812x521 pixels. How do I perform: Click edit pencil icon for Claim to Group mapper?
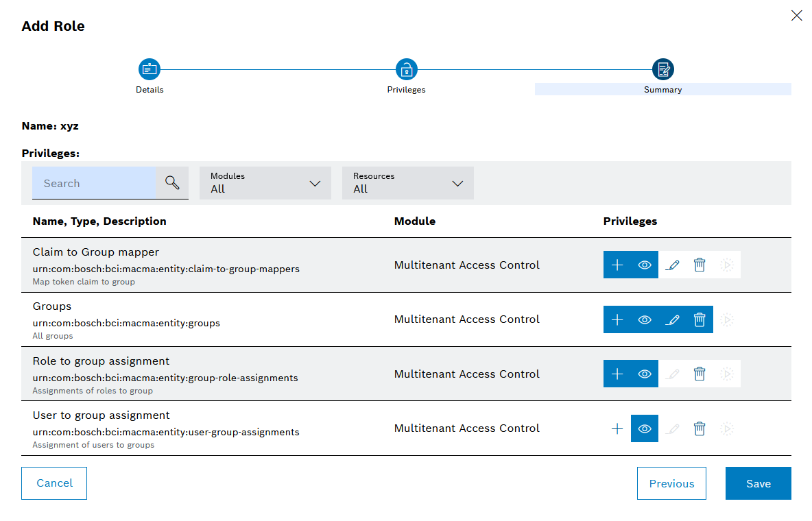coord(672,265)
